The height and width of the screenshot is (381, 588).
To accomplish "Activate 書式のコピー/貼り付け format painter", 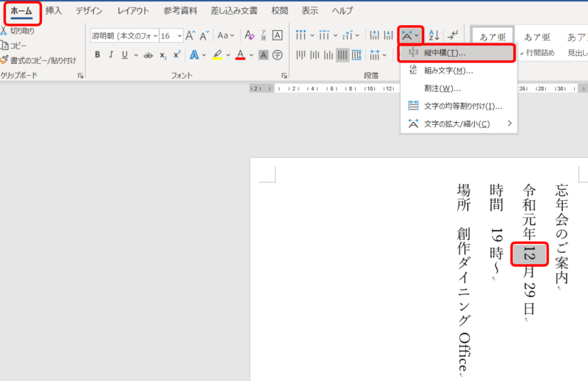I will tap(38, 60).
